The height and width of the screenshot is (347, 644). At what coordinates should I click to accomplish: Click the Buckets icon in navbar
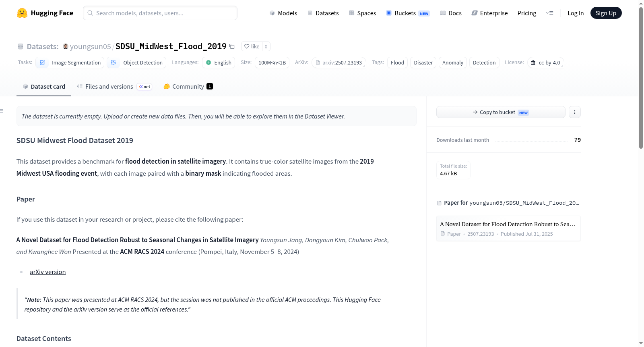tap(389, 13)
